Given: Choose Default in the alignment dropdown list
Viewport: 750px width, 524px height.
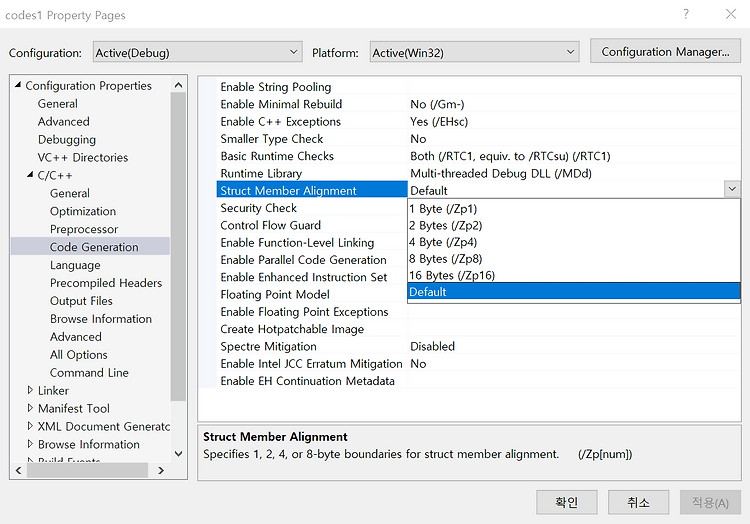Looking at the screenshot, I should pos(574,292).
